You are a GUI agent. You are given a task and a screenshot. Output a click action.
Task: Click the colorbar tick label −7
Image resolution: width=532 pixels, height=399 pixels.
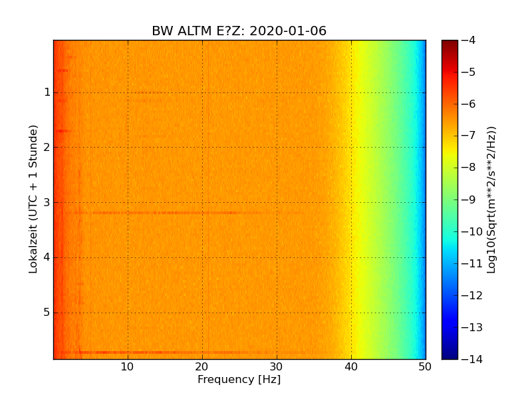click(x=469, y=136)
